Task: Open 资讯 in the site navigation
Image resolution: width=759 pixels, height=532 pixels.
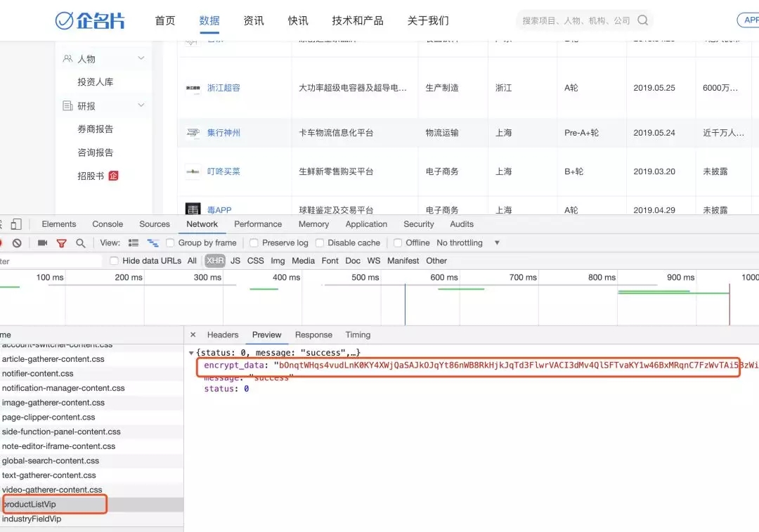Action: pos(254,21)
